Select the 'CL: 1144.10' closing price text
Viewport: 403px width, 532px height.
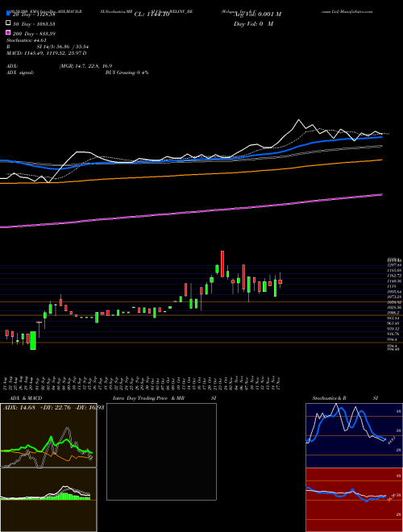pos(152,15)
